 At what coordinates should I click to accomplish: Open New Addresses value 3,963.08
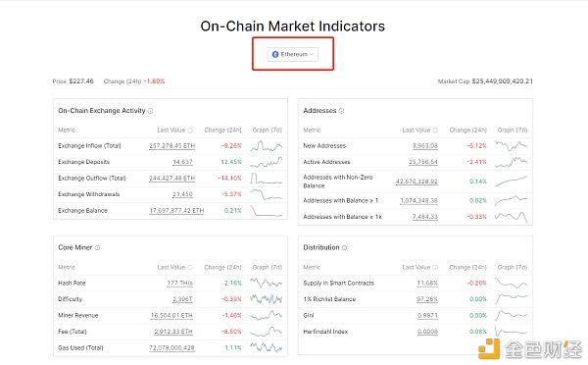(x=425, y=145)
